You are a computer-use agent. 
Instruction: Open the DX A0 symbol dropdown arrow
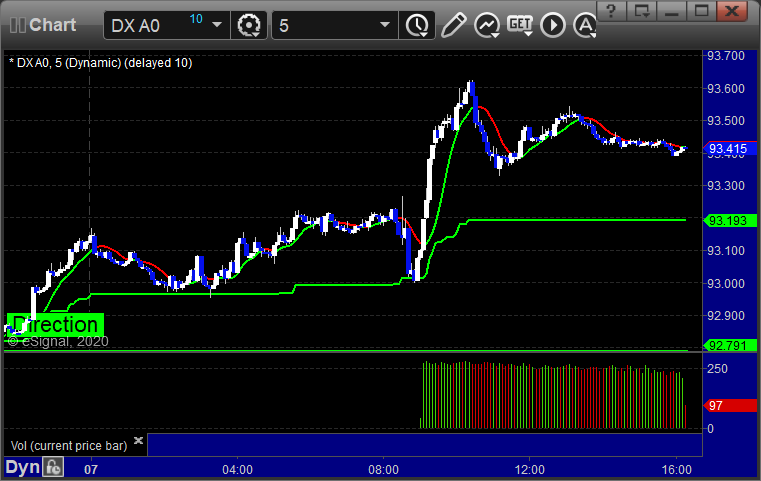[217, 24]
